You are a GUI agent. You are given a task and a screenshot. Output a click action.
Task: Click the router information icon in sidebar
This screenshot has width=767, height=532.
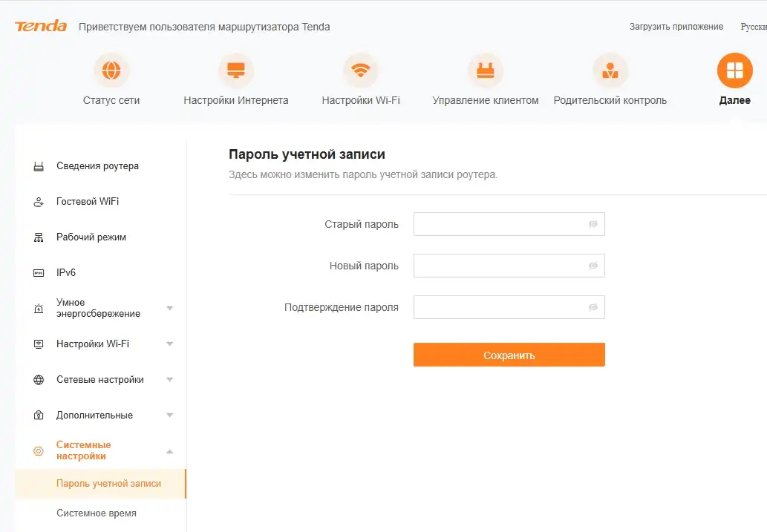click(39, 165)
